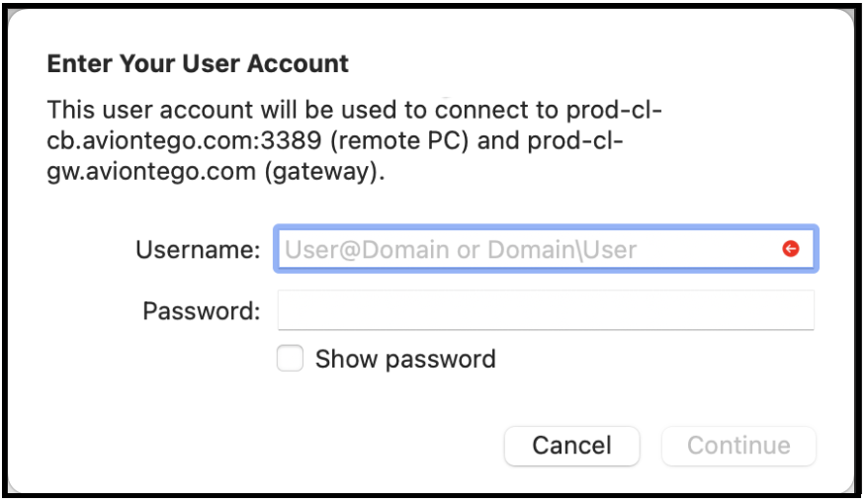Click the "User@Domain or Domain\User" placeholder text
The image size is (867, 504).
coord(461,249)
